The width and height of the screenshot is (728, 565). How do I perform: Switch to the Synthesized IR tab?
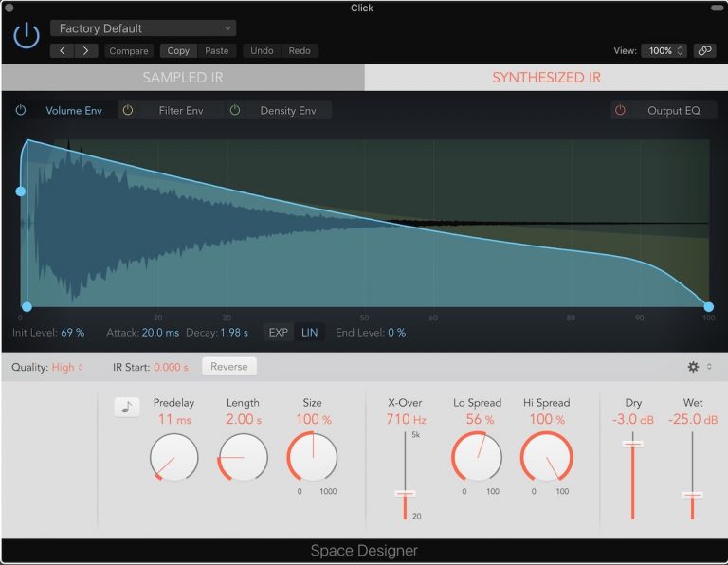[x=546, y=78]
